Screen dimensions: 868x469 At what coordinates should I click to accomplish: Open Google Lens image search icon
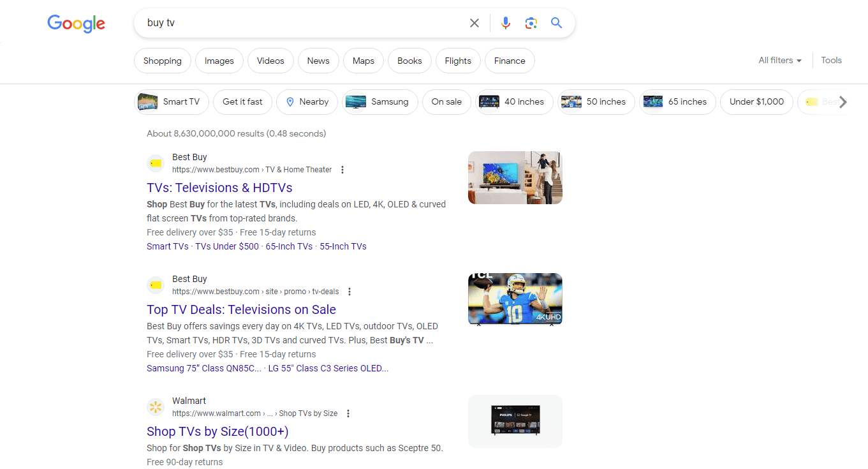tap(531, 23)
